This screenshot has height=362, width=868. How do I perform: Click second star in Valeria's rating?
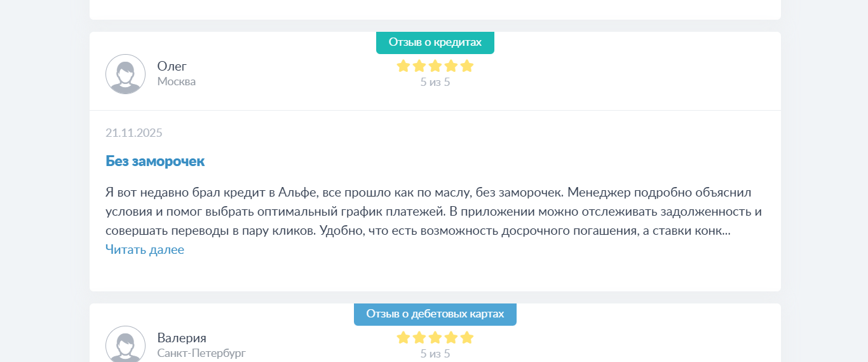(x=419, y=337)
